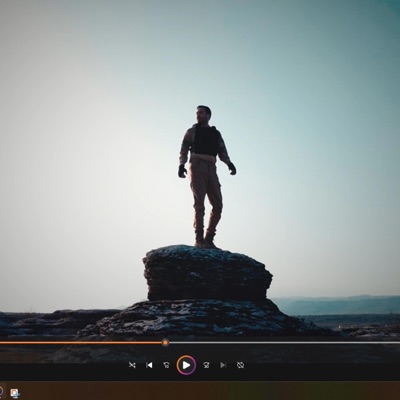The width and height of the screenshot is (400, 400).
Task: Click the unplayed grey part of the seek bar
Action: point(284,342)
